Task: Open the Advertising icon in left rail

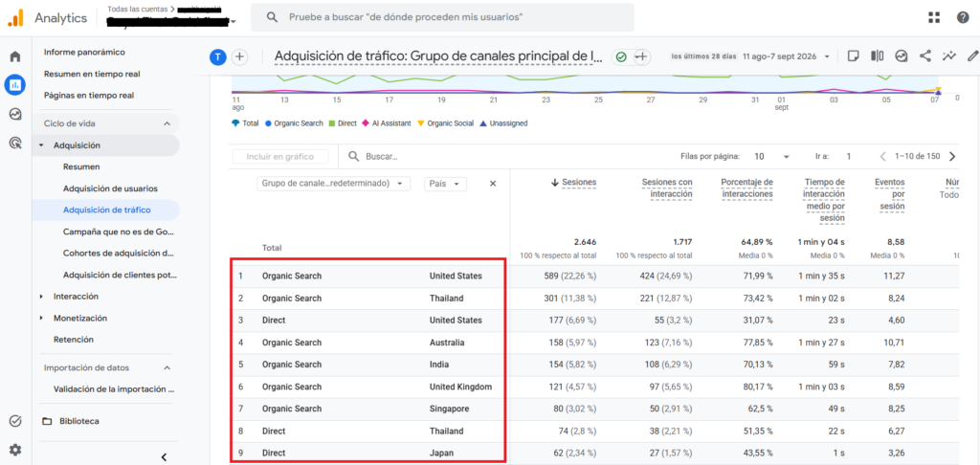Action: click(x=15, y=144)
